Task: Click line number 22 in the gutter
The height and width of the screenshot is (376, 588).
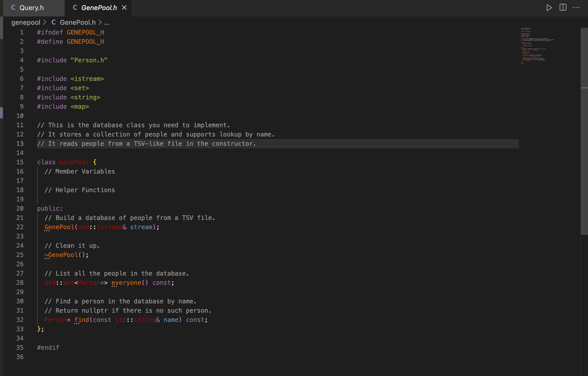Action: [20, 227]
